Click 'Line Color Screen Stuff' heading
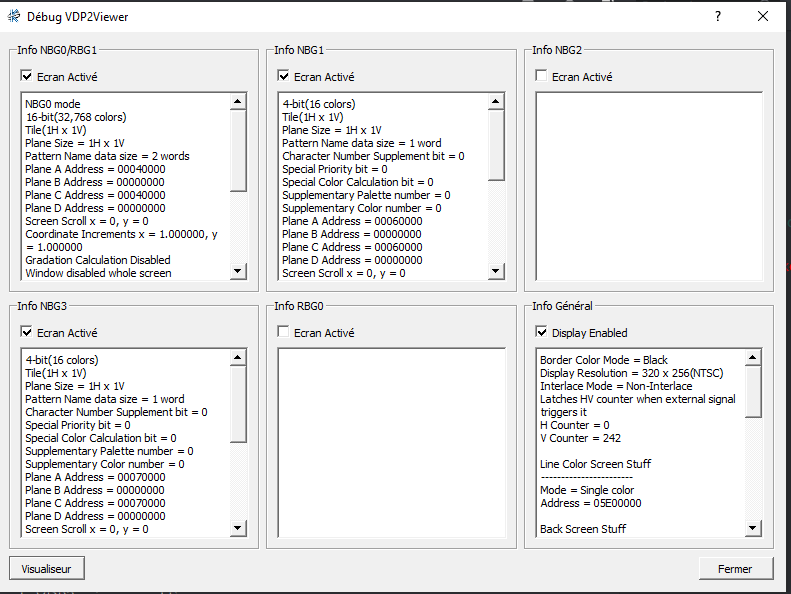Viewport: 791px width, 594px height. tap(595, 464)
